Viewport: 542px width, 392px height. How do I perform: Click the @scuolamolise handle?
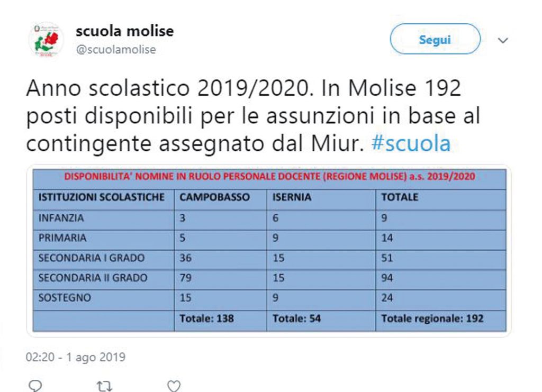click(114, 50)
